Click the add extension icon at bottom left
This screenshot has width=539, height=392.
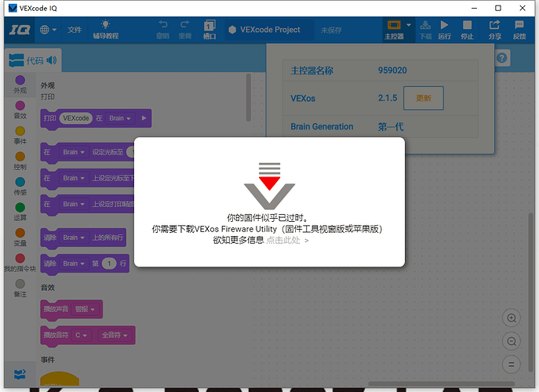click(x=20, y=374)
